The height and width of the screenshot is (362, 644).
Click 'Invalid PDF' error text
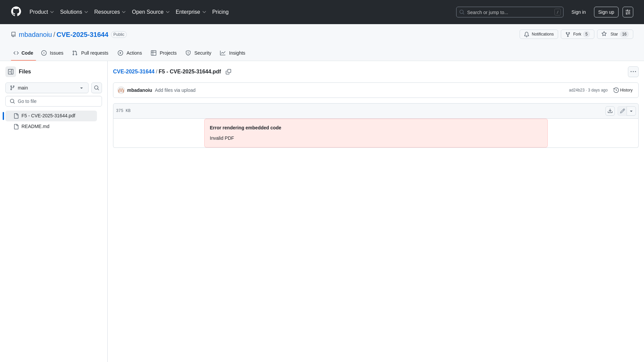(x=222, y=138)
